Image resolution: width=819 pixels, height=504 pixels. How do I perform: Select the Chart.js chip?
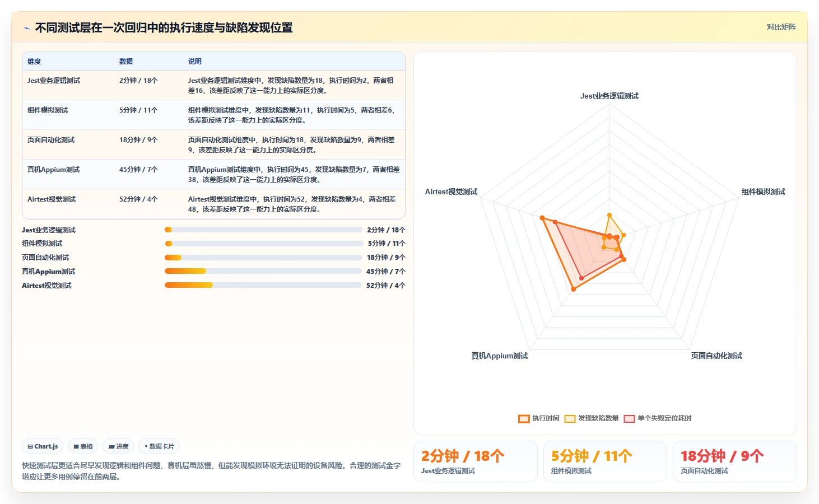tap(43, 446)
